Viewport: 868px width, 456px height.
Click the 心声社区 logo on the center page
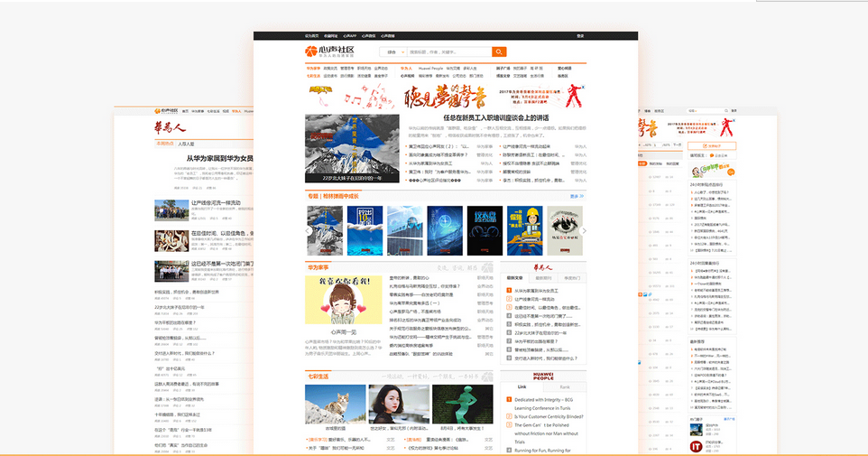point(329,51)
